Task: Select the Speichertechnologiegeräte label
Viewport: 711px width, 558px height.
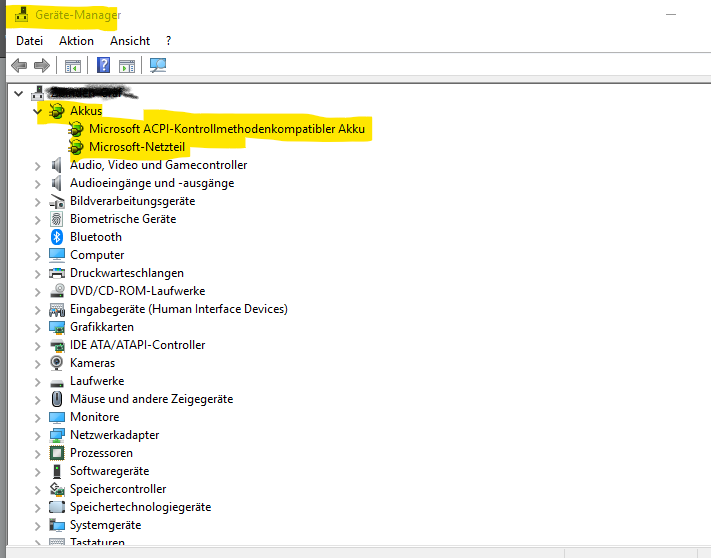Action: coord(141,507)
